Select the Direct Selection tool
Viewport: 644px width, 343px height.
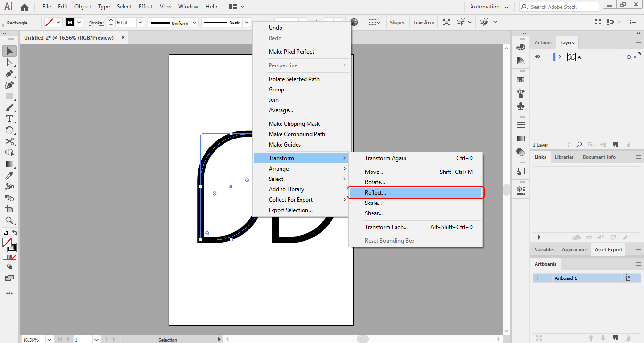pos(9,62)
